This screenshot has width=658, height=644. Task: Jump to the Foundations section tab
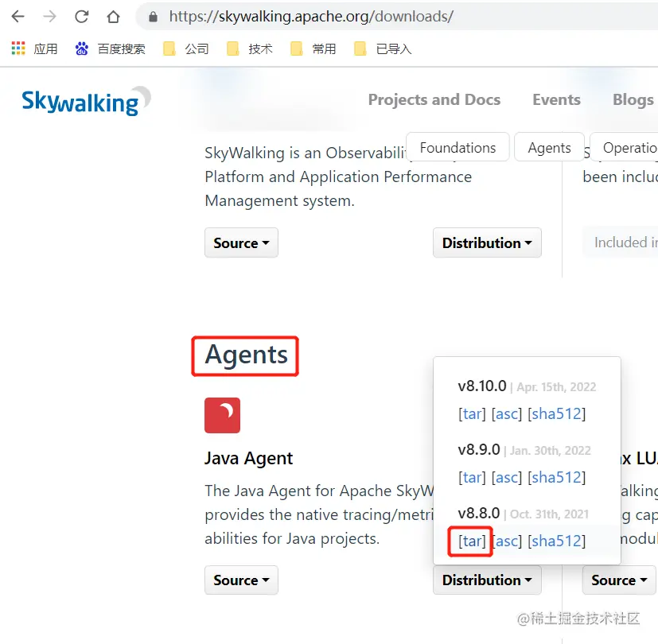click(457, 148)
